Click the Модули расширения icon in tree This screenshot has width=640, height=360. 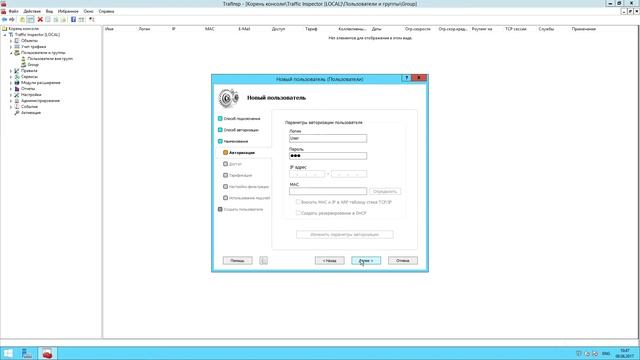point(17,82)
